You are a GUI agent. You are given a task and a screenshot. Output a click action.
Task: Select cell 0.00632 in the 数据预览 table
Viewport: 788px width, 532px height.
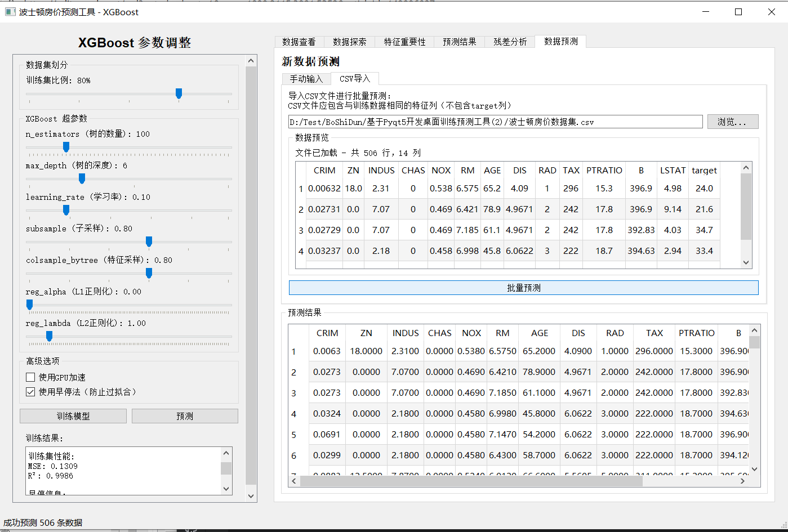(x=324, y=189)
